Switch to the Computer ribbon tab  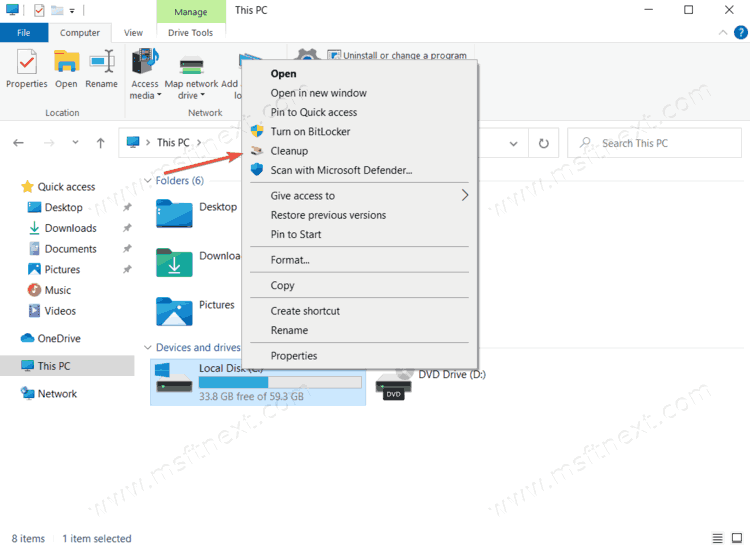[80, 33]
